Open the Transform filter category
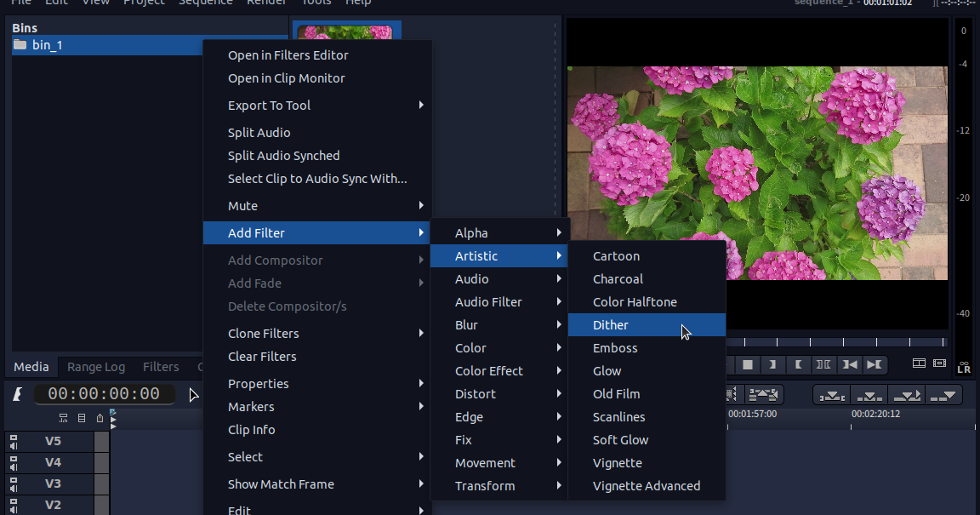This screenshot has width=980, height=515. coord(499,486)
